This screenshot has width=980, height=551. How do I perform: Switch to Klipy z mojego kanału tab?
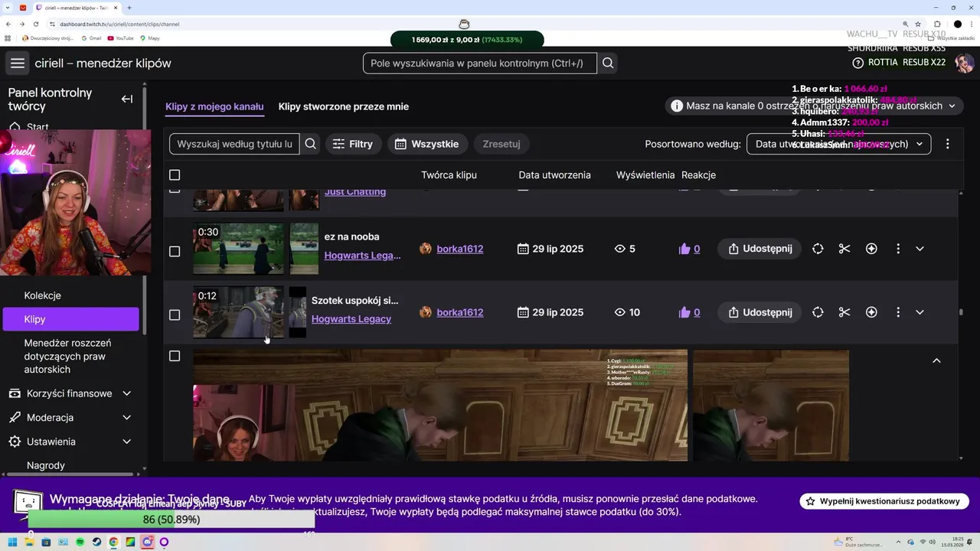point(214,106)
